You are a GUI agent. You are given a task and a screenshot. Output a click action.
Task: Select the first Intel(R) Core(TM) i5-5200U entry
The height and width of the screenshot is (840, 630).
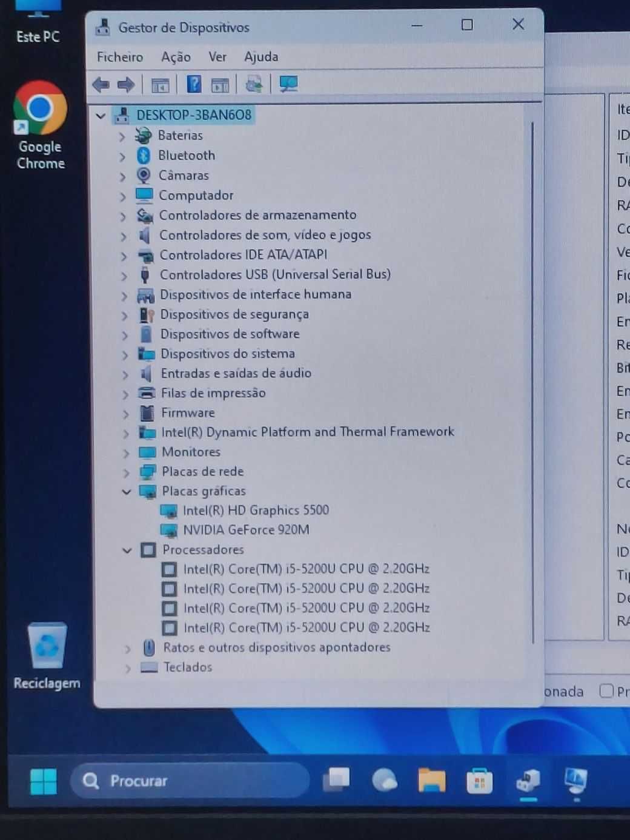click(306, 569)
